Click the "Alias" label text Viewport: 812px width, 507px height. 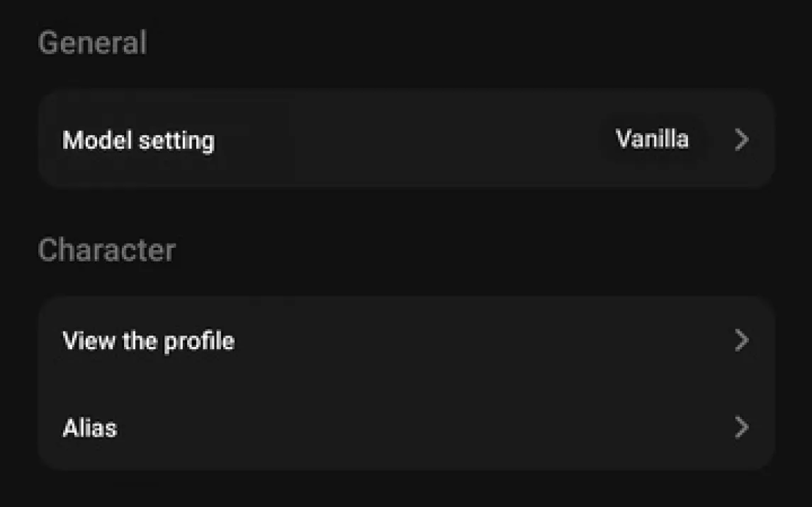(90, 428)
